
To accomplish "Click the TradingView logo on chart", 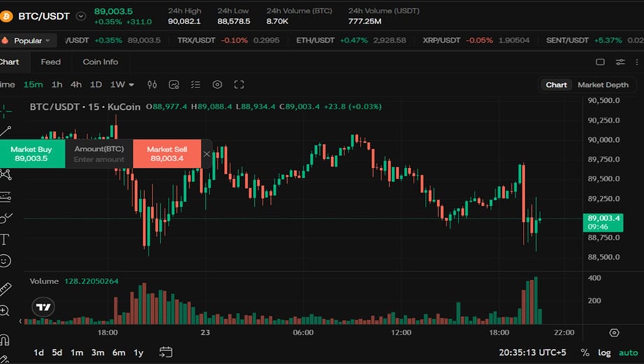I will (x=43, y=307).
